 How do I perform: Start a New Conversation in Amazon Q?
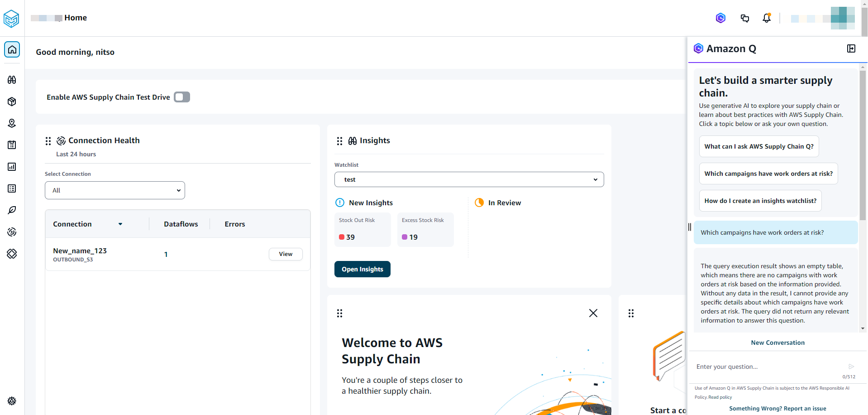(777, 343)
